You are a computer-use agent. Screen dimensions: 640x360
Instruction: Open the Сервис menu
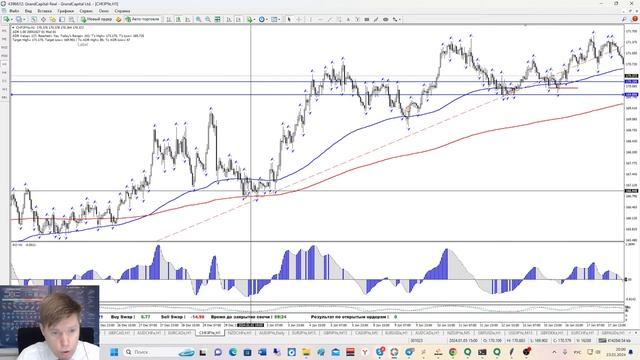pyautogui.click(x=86, y=11)
